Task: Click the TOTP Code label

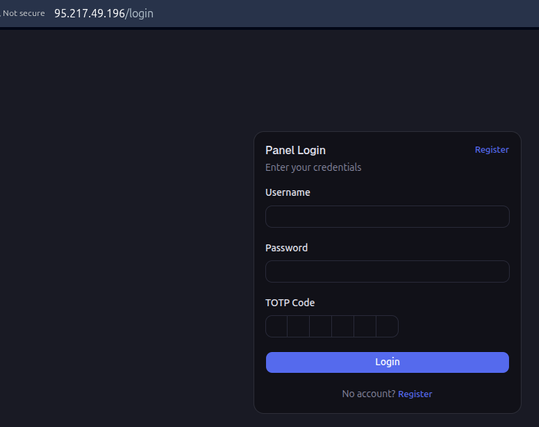Action: [x=290, y=303]
